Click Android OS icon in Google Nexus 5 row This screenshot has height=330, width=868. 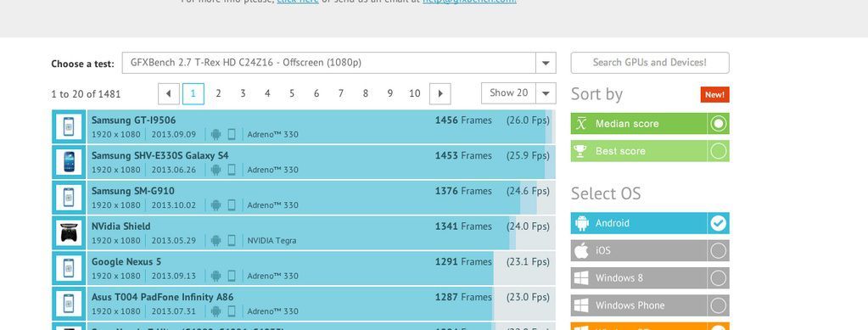216,276
